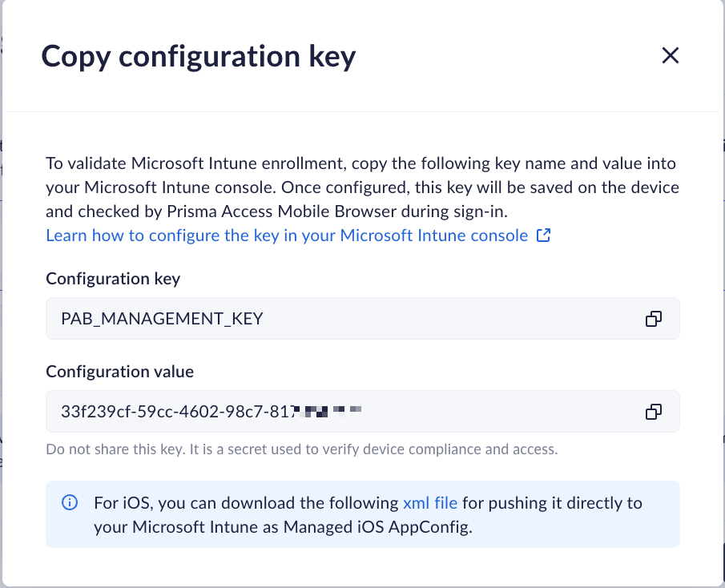Click the Configuration key label
This screenshot has width=725, height=588.
click(x=113, y=279)
